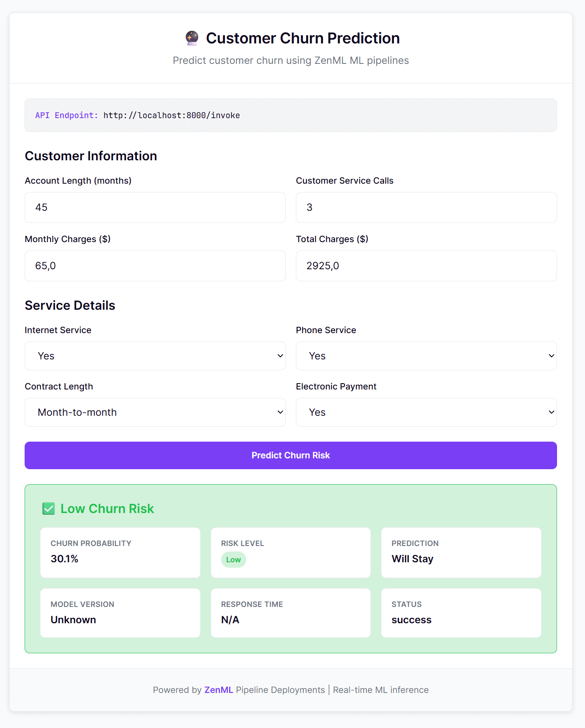Click the CHURN PROBABILITY card label

[91, 543]
